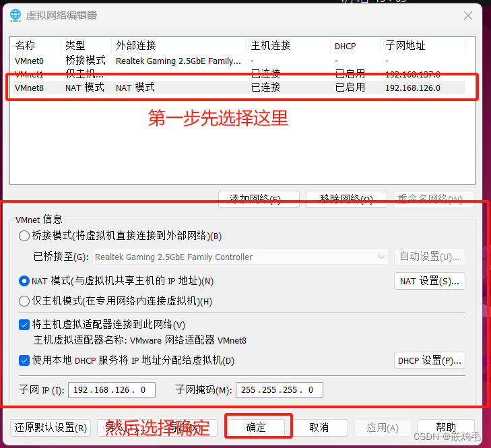Click the VMnet8 row NAT 模式 type cell
The width and height of the screenshot is (491, 448).
click(x=85, y=88)
